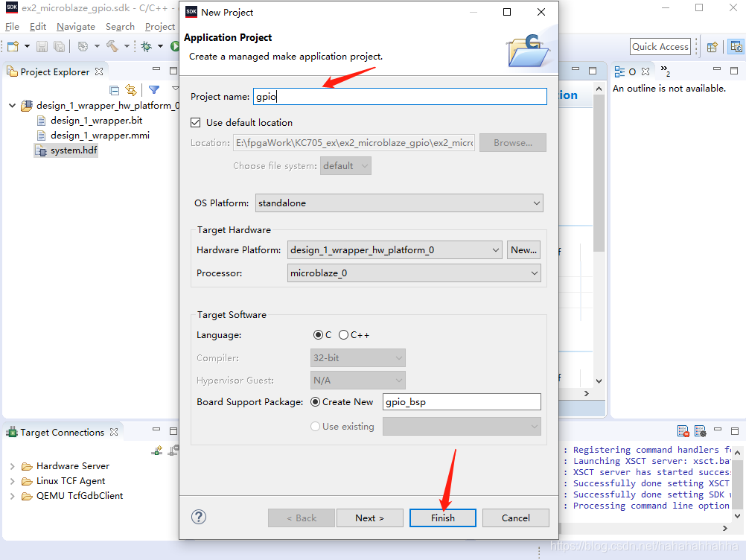This screenshot has height=560, width=746.
Task: Click the log settings icon in console panel
Action: coord(701,431)
